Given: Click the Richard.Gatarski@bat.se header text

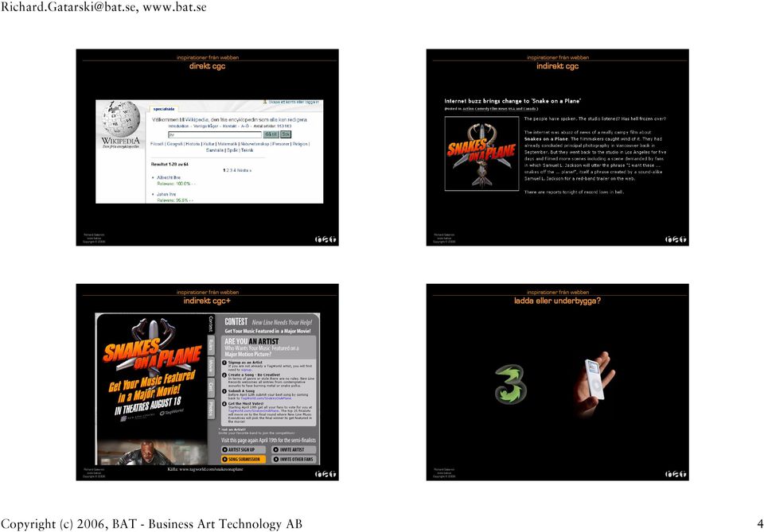Looking at the screenshot, I should (103, 7).
